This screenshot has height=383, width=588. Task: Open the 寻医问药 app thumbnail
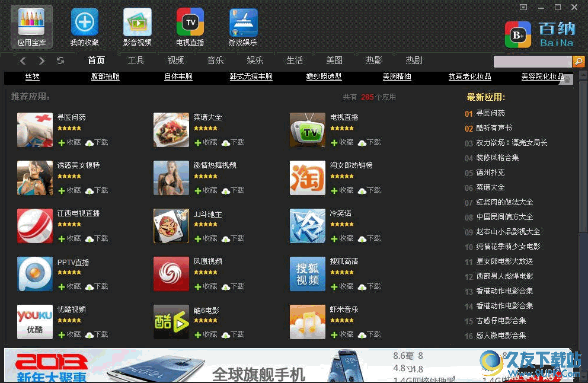pos(35,130)
